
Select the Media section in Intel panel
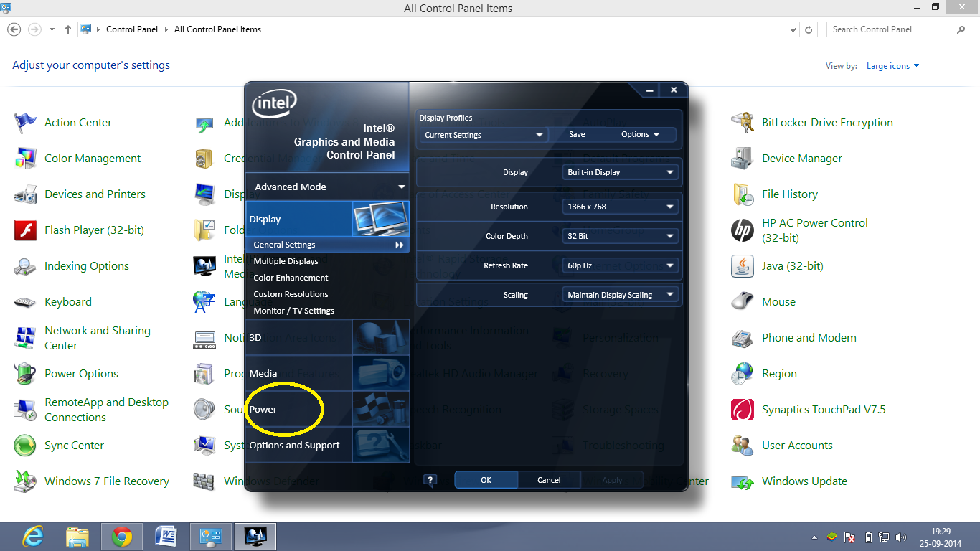pyautogui.click(x=327, y=373)
